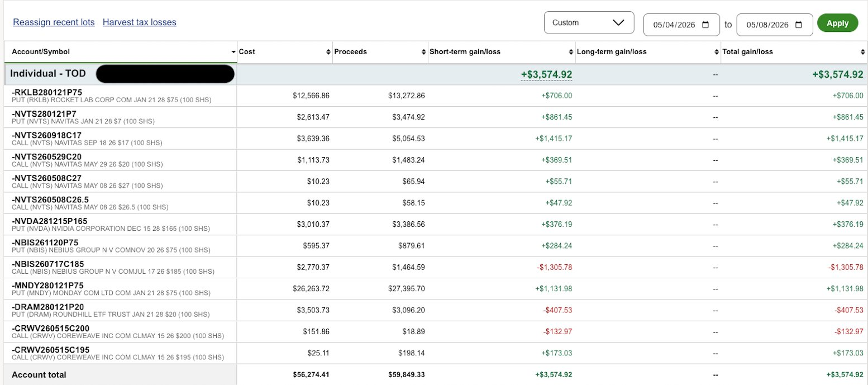Select the 05/08/2026 end date field

point(774,25)
